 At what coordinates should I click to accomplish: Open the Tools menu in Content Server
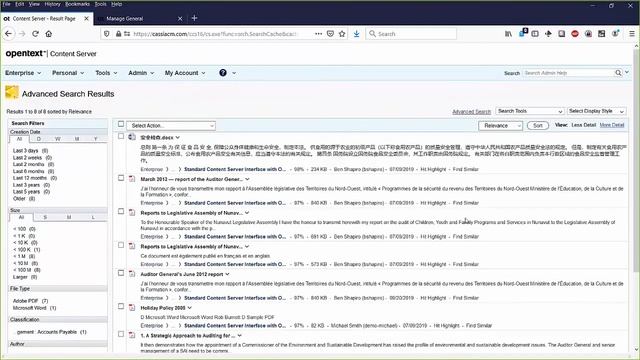106,73
